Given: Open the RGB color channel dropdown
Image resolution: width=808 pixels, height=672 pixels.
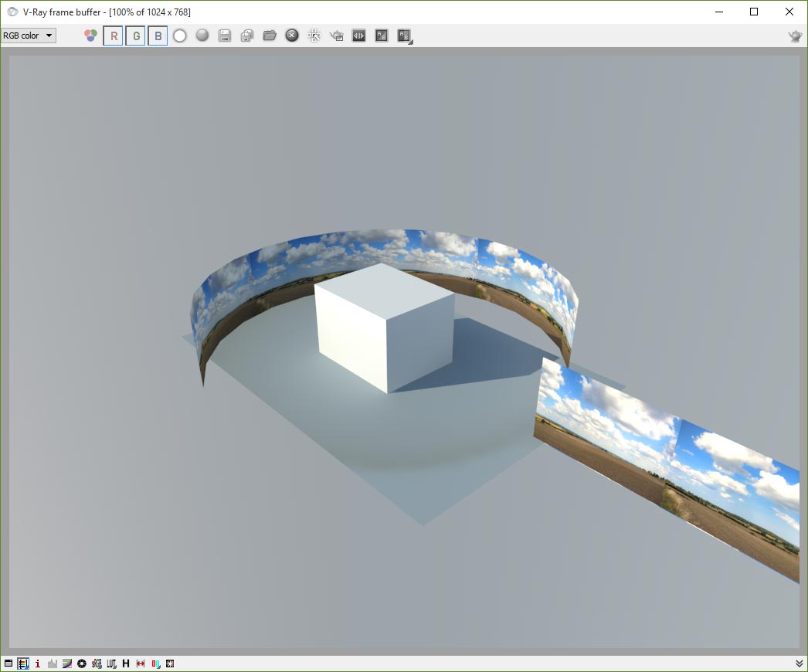Looking at the screenshot, I should [x=29, y=36].
